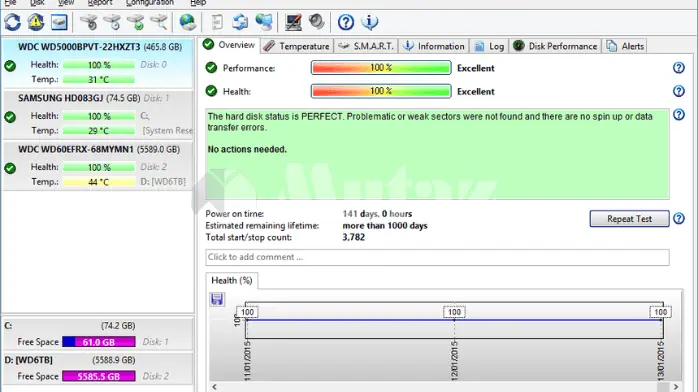Screen dimensions: 698x392
Task: Click the D: [WD6TB] partition label
Action: [x=28, y=360]
